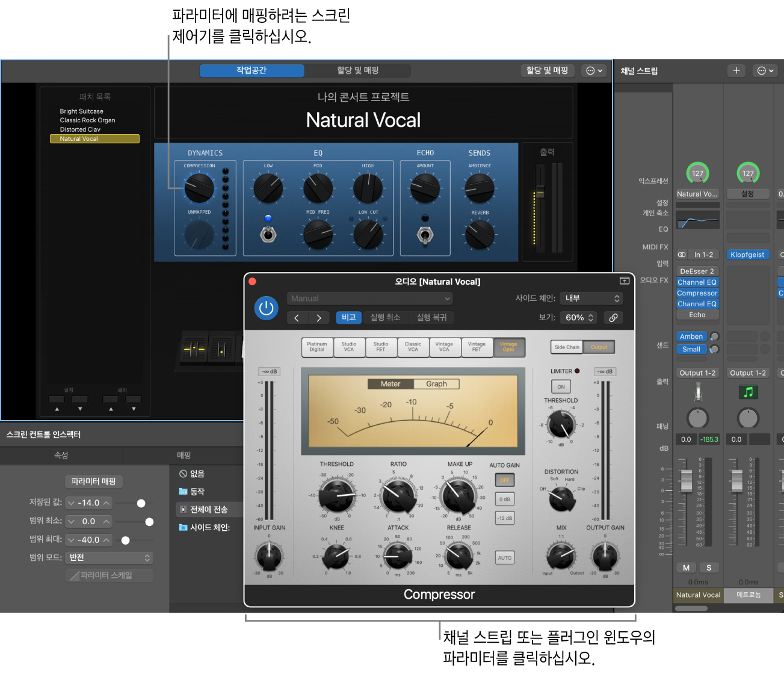Open the Manual preset dropdown
Screen dimensions: 784x674
pyautogui.click(x=369, y=298)
